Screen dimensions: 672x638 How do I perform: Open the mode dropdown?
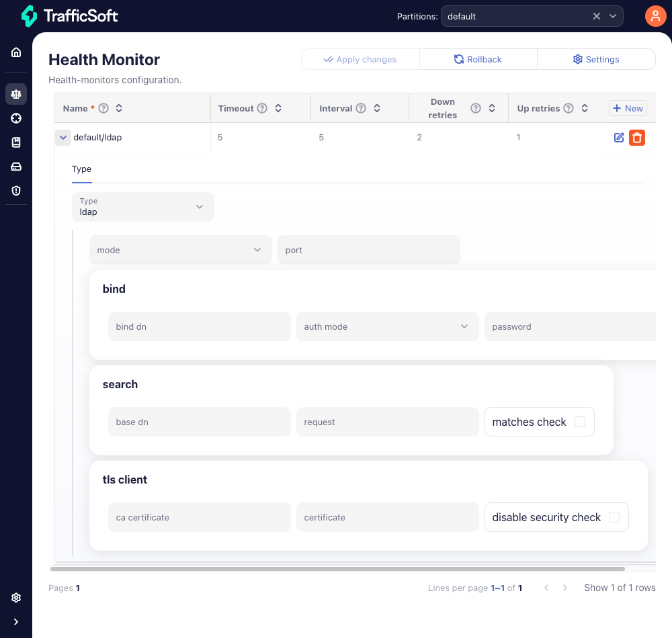(180, 250)
